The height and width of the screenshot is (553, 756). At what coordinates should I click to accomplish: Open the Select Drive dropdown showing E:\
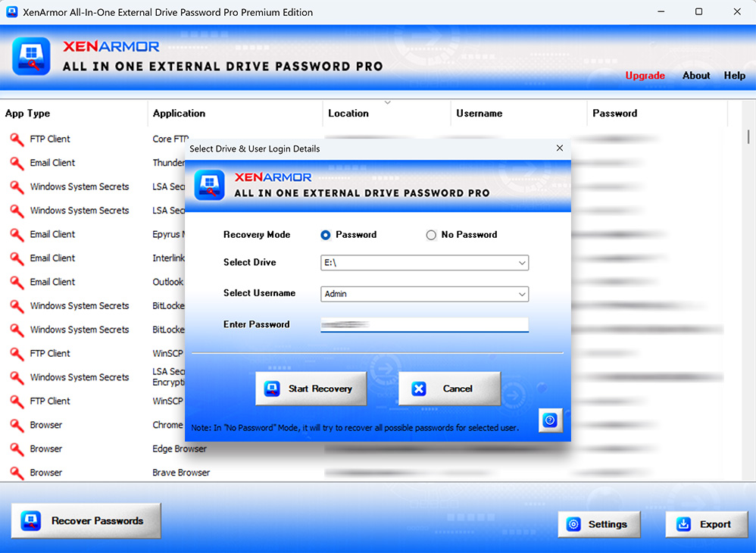coord(424,263)
